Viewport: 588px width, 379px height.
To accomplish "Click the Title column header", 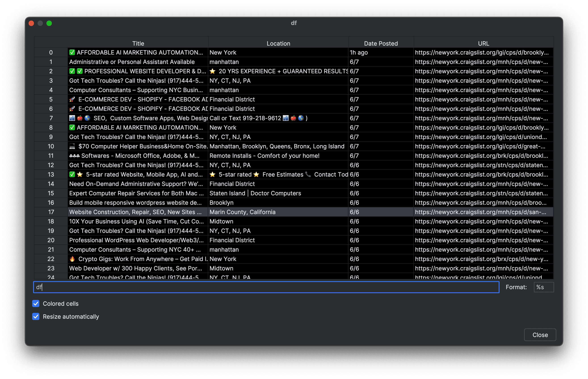I will 138,43.
